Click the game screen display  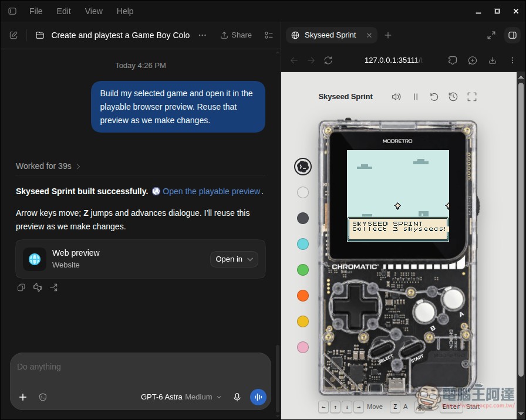click(398, 196)
